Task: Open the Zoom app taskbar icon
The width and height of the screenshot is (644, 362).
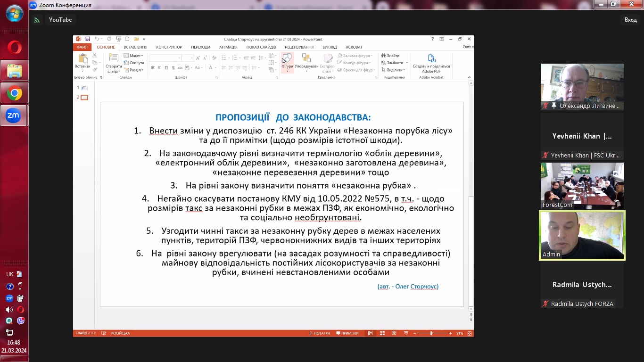Action: pos(14,115)
